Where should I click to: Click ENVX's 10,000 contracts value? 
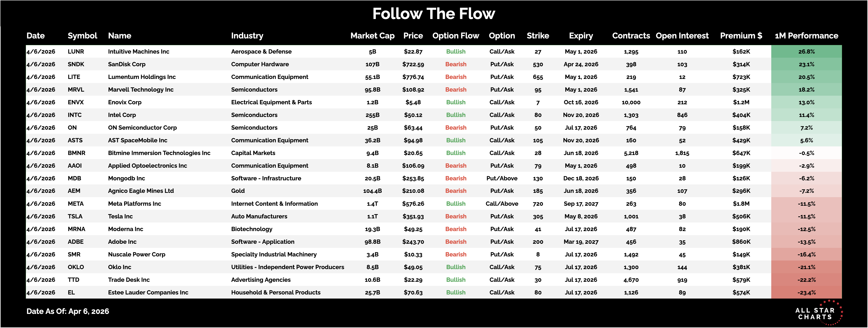(631, 102)
